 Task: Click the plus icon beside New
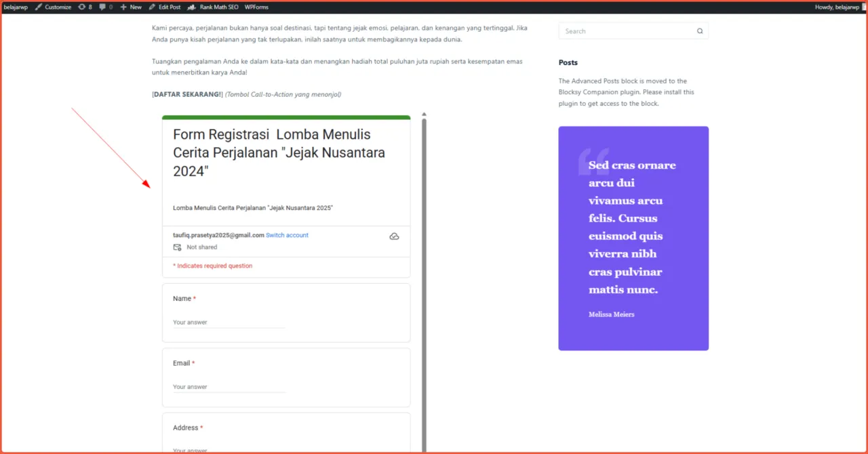click(x=123, y=7)
